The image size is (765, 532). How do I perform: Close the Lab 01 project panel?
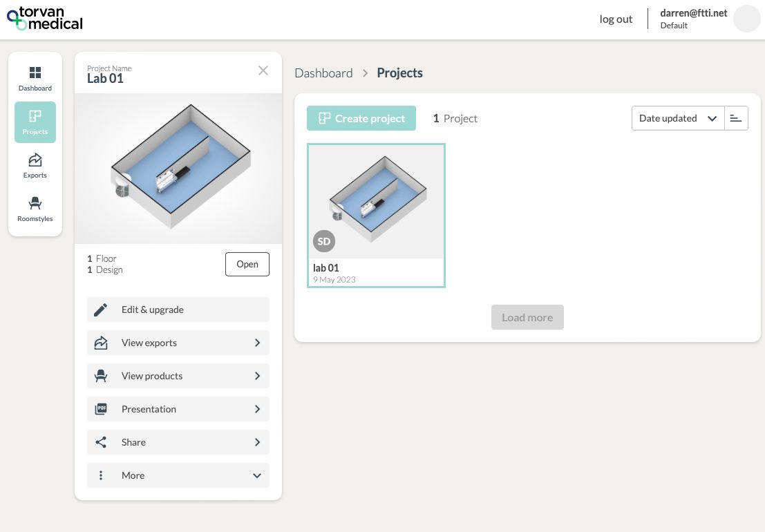click(263, 70)
